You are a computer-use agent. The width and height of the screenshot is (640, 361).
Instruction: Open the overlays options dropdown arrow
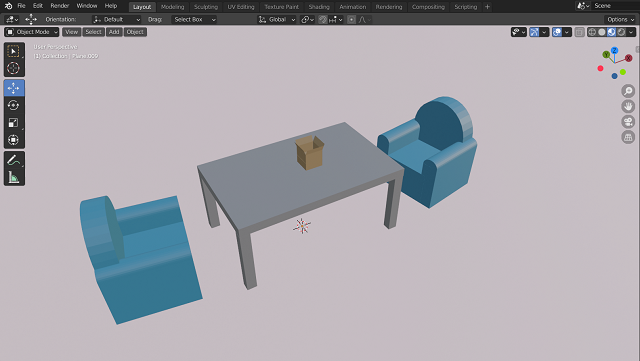567,32
